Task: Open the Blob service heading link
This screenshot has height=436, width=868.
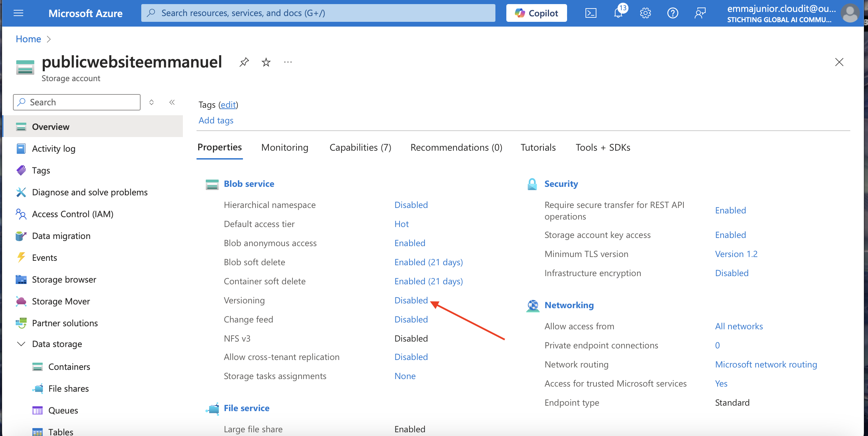Action: pyautogui.click(x=249, y=184)
